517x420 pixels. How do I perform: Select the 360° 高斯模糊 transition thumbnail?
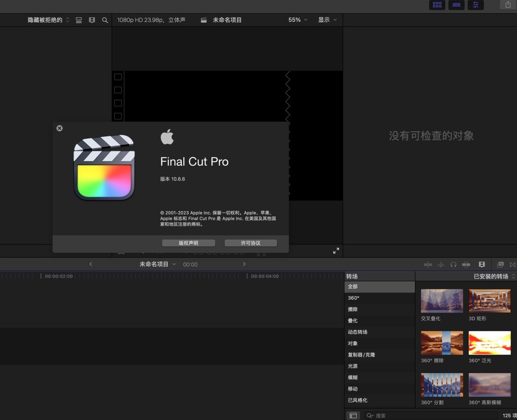(x=490, y=385)
